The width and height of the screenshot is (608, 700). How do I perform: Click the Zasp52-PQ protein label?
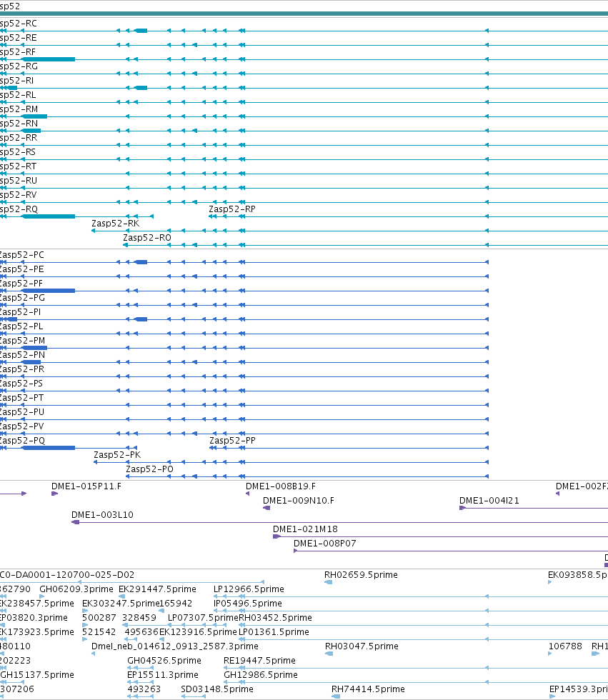22,440
